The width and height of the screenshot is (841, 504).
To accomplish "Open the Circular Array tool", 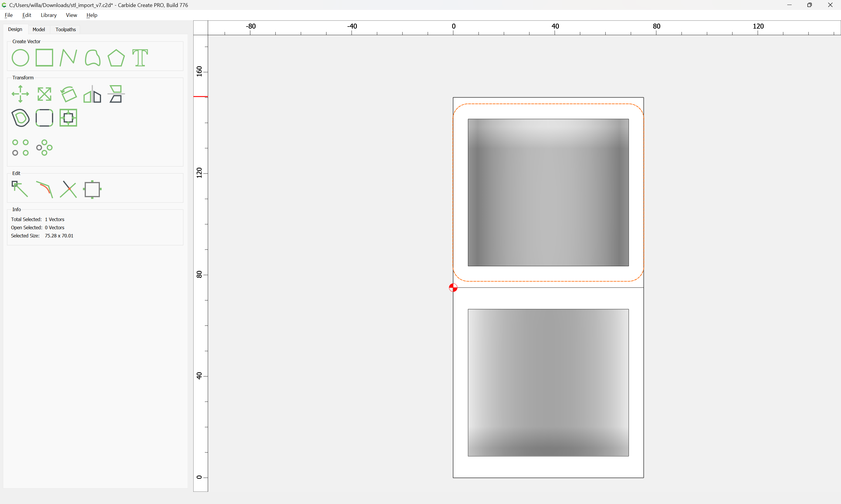I will coord(44,147).
